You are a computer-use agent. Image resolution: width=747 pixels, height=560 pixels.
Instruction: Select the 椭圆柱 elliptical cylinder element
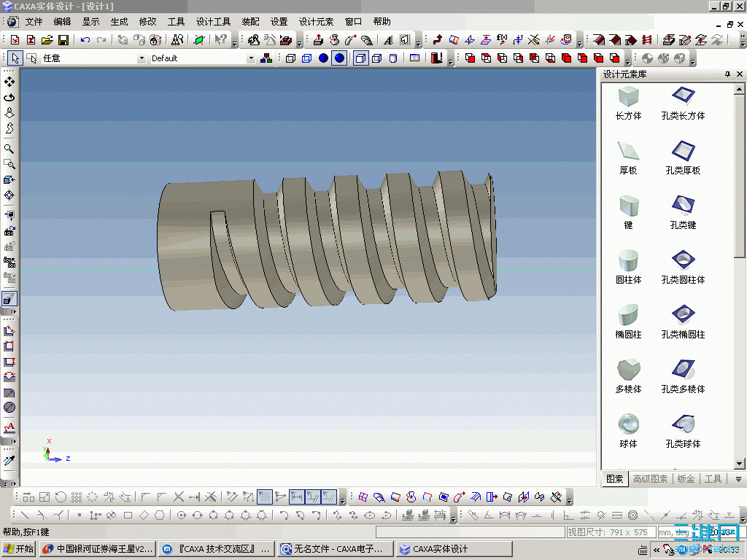628,322
